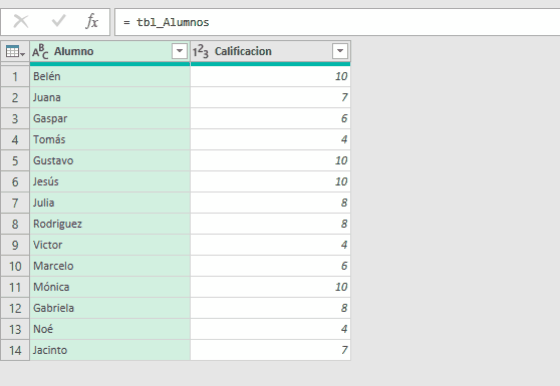Open the Calificacion column filter dropdown
560x386 pixels.
(x=340, y=51)
